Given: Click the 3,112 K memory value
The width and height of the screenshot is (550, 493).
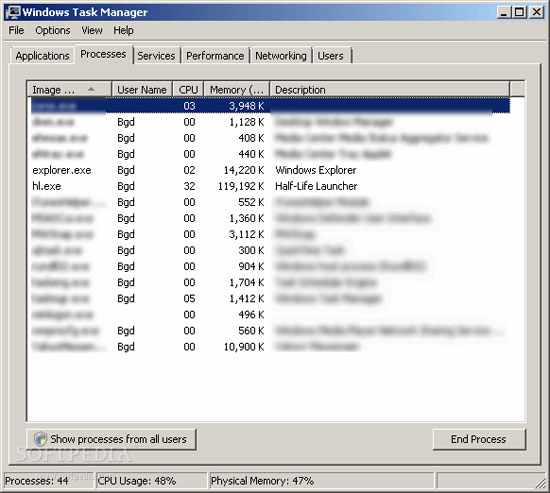Looking at the screenshot, I should (247, 234).
